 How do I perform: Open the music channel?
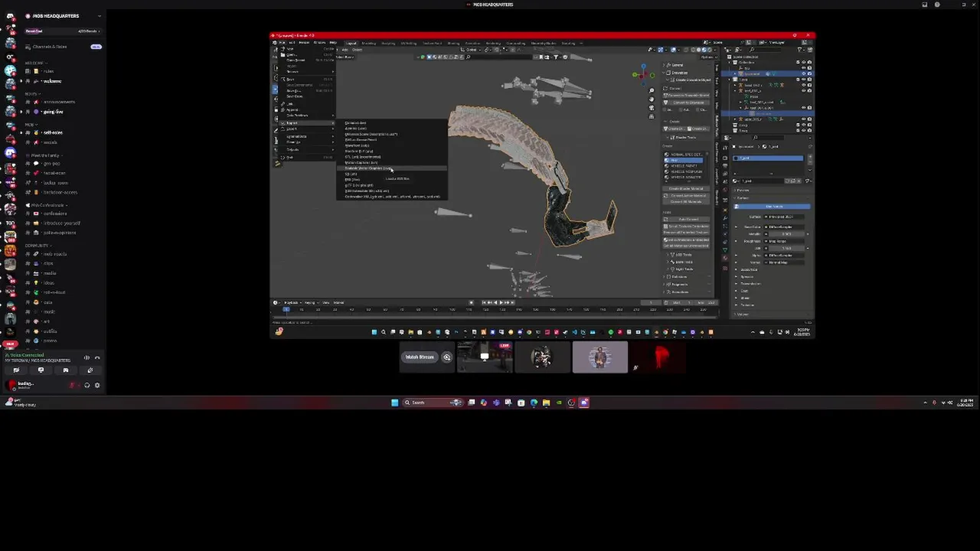click(49, 312)
